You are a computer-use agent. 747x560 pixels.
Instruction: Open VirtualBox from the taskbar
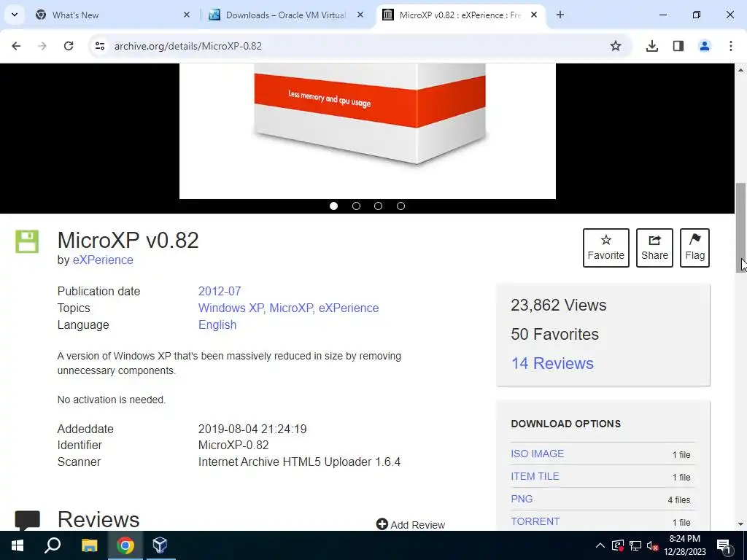click(160, 545)
